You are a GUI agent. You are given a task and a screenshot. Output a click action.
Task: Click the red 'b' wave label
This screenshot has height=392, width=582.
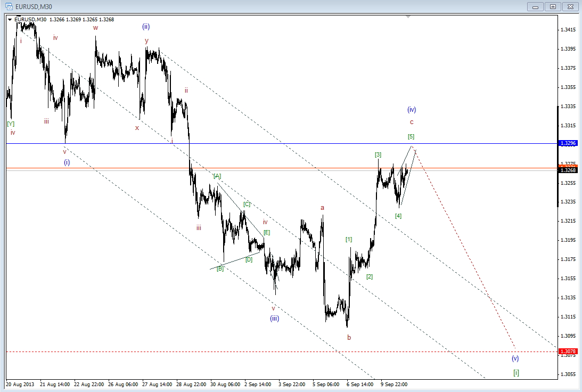(349, 338)
